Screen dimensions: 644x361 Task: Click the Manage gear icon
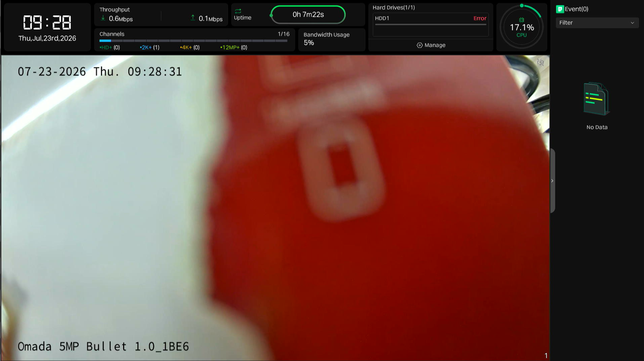pyautogui.click(x=420, y=45)
